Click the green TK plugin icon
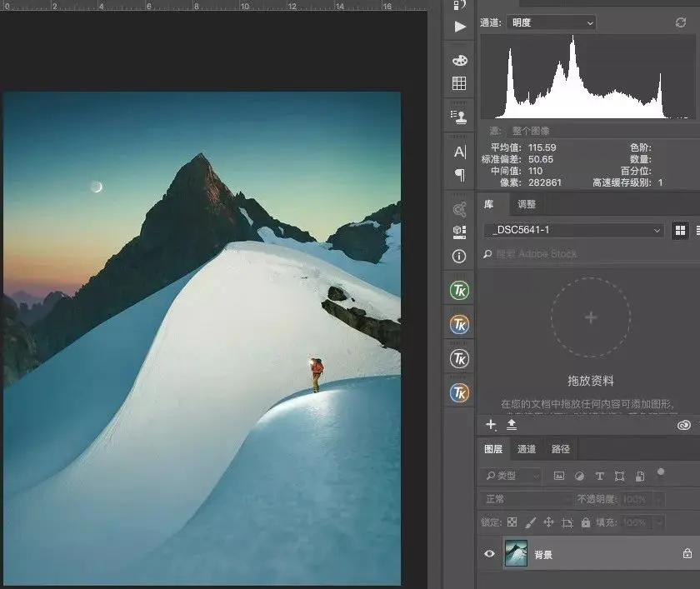The image size is (700, 589). coord(459,291)
